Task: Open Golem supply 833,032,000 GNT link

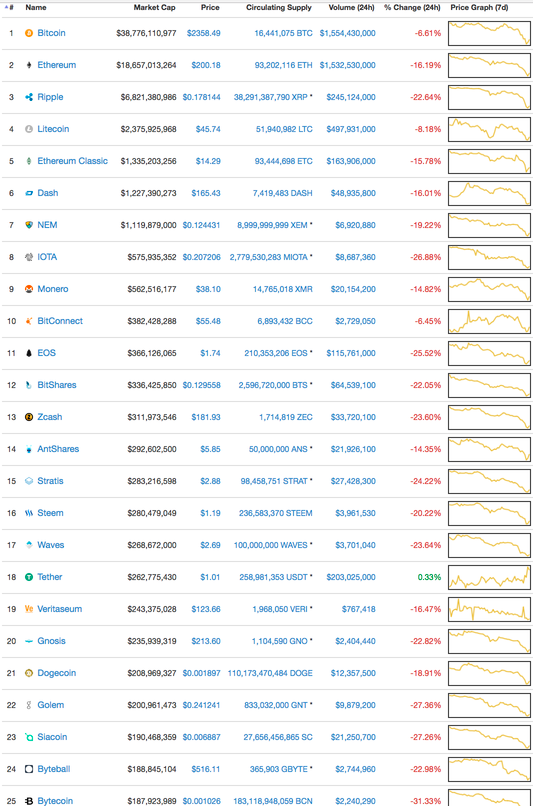Action: click(x=275, y=705)
